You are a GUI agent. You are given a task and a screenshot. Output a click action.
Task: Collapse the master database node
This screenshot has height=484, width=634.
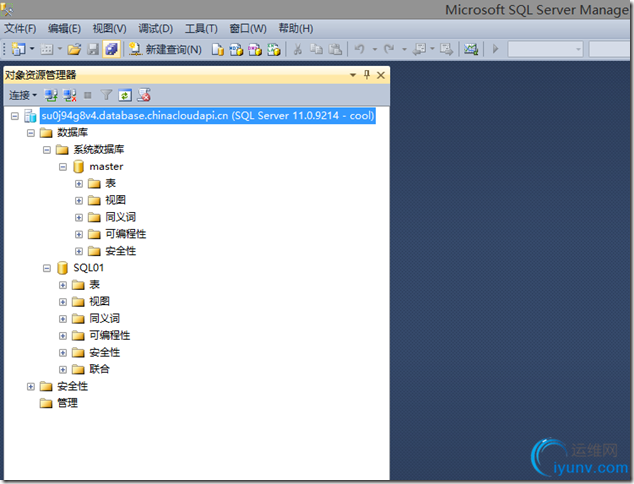tap(63, 167)
